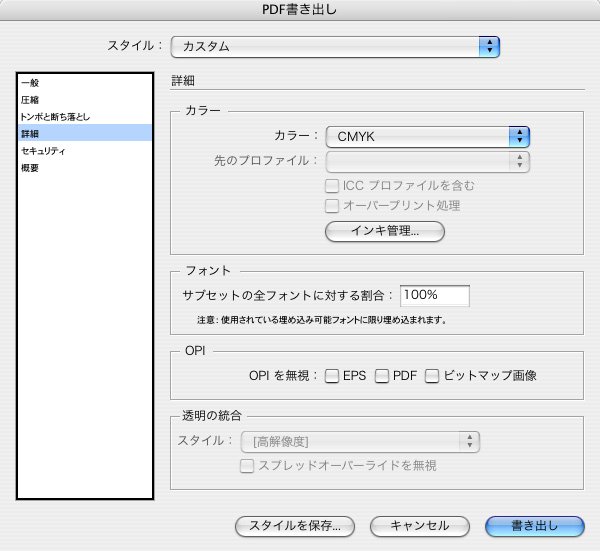This screenshot has height=551, width=600.
Task: Open the スタイル dropdown showing カスタム
Action: tap(335, 47)
